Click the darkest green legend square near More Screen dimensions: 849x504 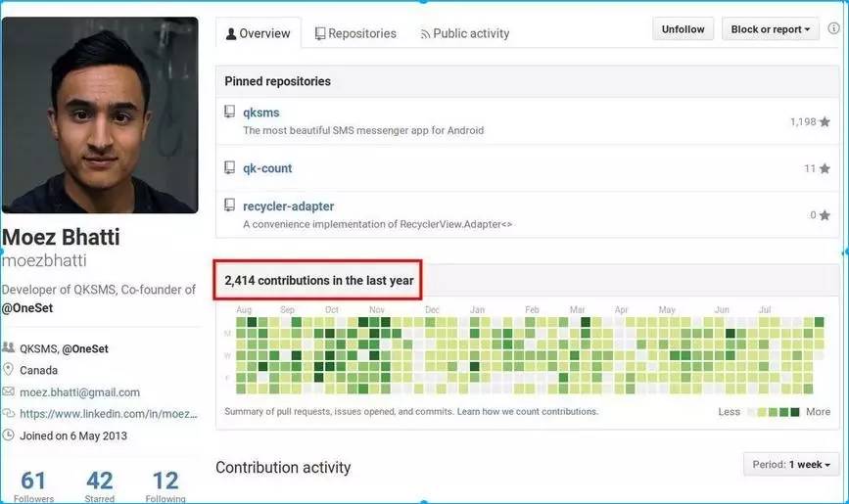click(795, 412)
